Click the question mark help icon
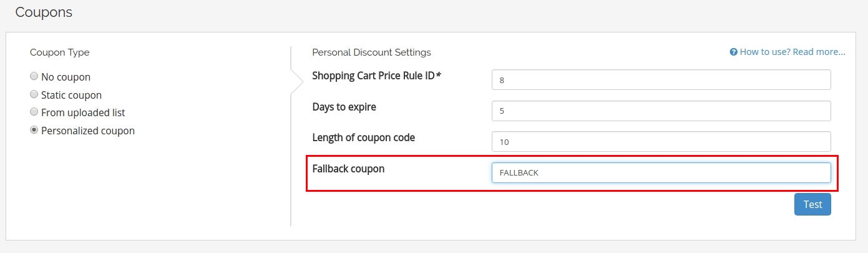The width and height of the screenshot is (868, 253). click(x=734, y=52)
